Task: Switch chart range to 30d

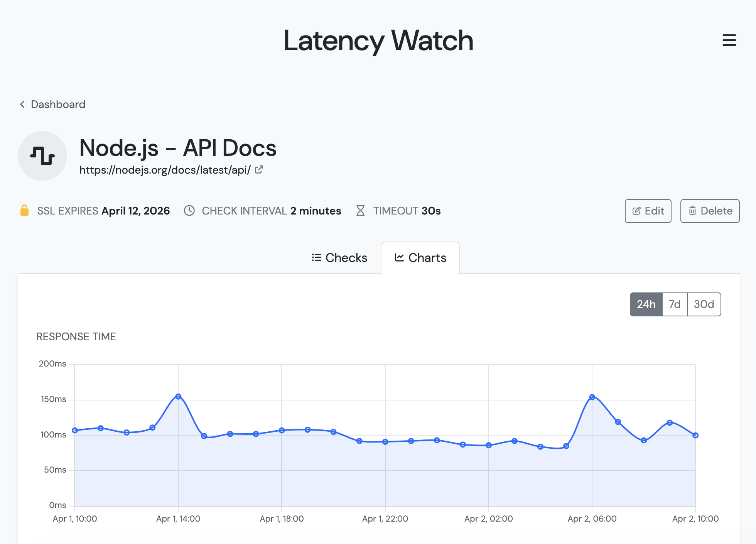Action: coord(704,304)
